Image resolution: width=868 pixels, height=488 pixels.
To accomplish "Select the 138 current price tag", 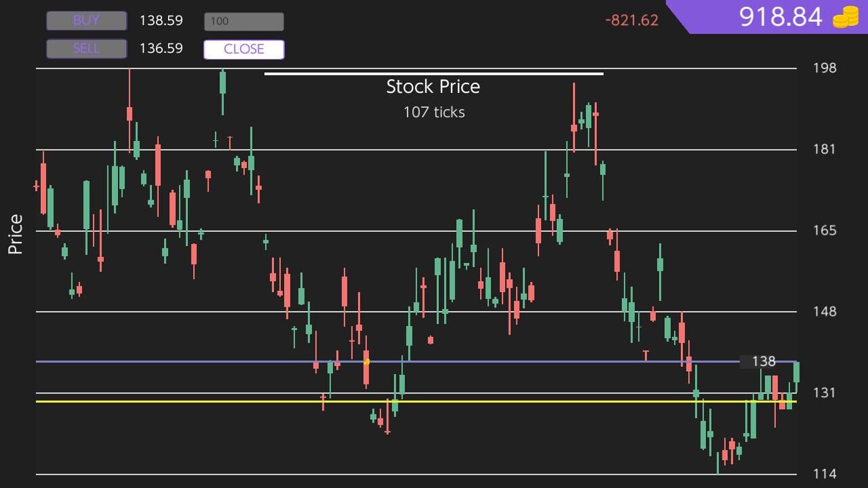I will point(759,361).
